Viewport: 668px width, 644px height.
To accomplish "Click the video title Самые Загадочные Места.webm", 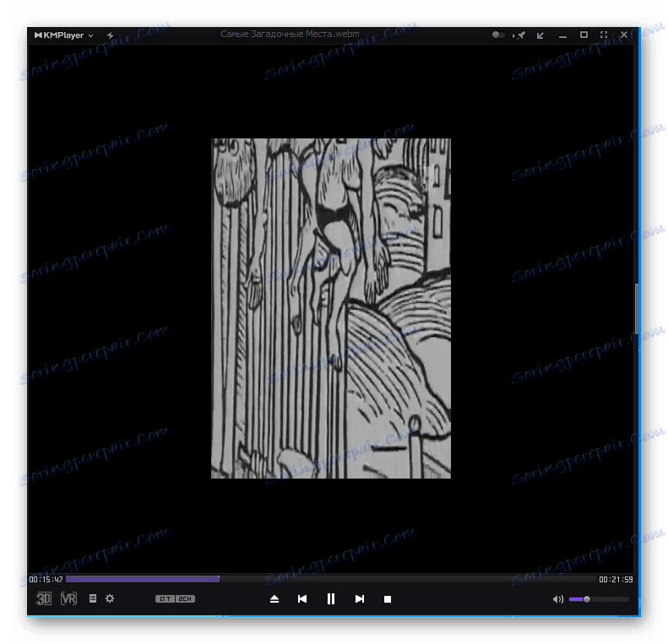I will pyautogui.click(x=290, y=34).
